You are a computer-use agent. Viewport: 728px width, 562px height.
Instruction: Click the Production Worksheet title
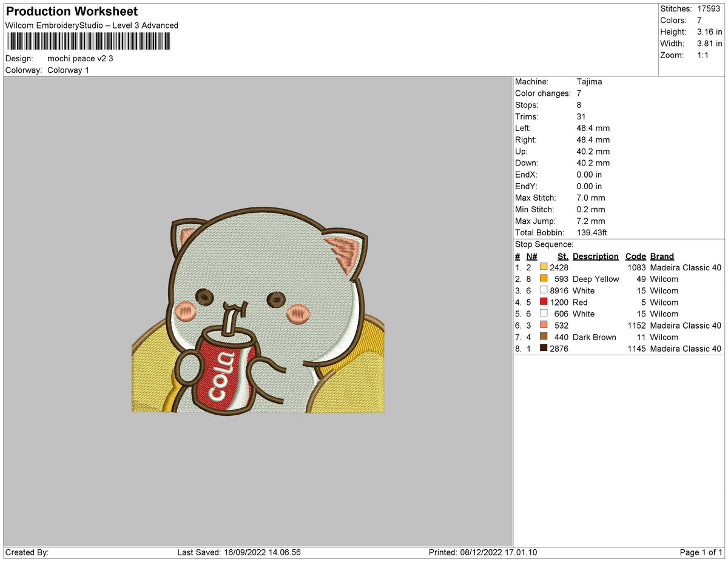[x=72, y=12]
